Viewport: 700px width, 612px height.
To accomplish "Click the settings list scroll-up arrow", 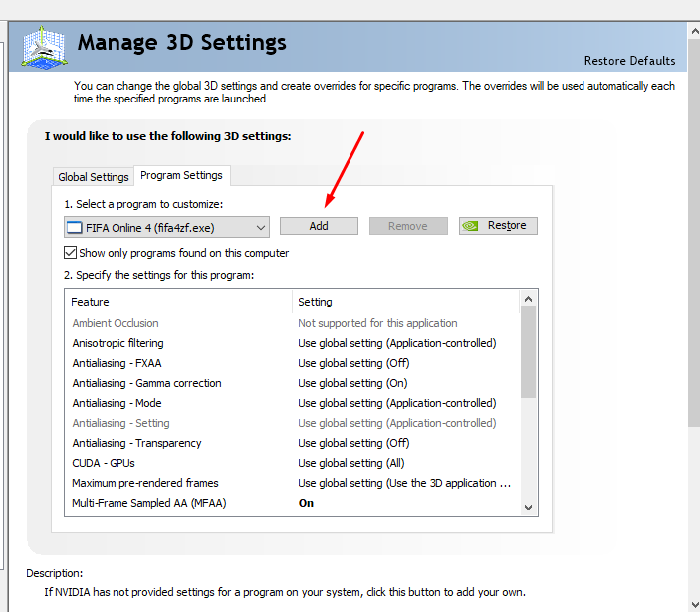I will (x=529, y=298).
